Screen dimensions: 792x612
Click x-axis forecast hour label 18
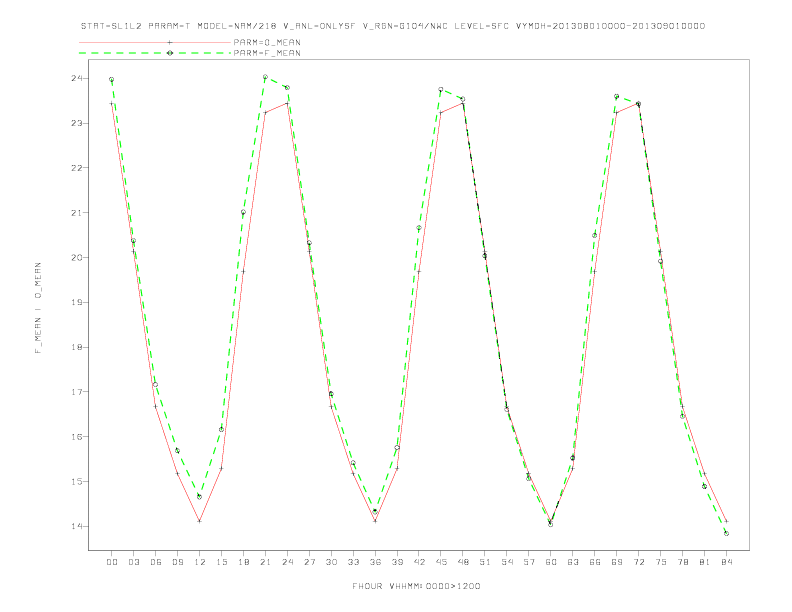[243, 562]
